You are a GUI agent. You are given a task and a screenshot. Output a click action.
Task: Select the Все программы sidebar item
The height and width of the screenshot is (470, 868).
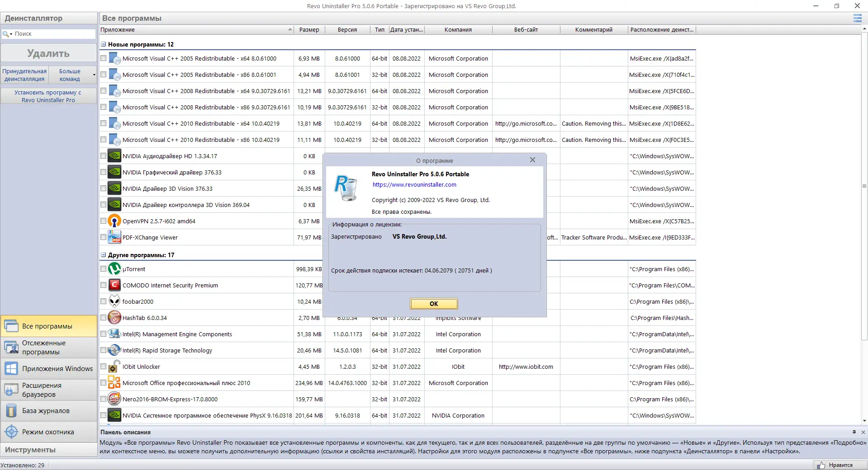(x=49, y=326)
